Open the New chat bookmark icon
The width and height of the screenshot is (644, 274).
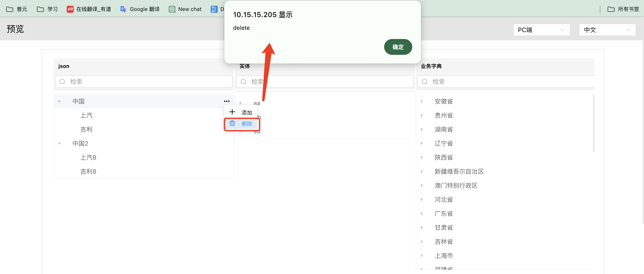coord(172,9)
